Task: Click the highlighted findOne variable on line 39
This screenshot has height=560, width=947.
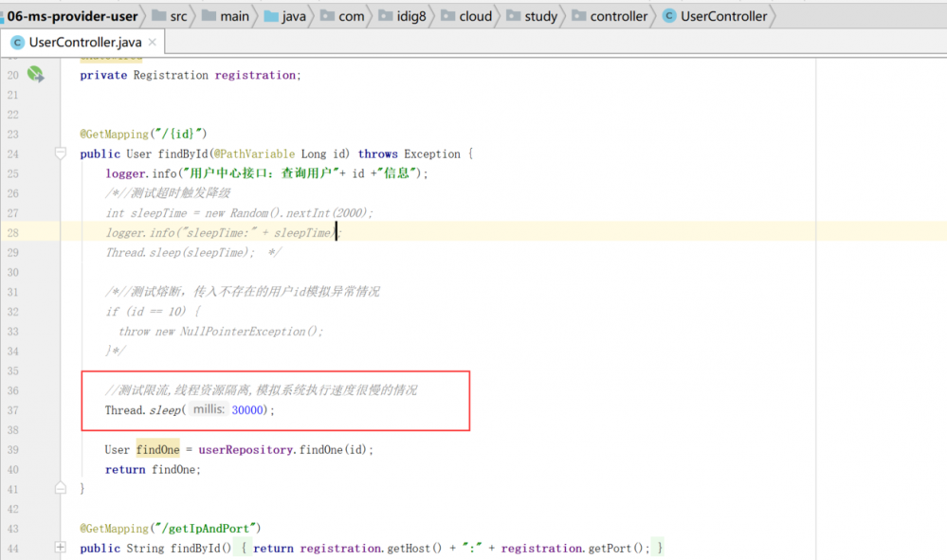Action: click(157, 449)
